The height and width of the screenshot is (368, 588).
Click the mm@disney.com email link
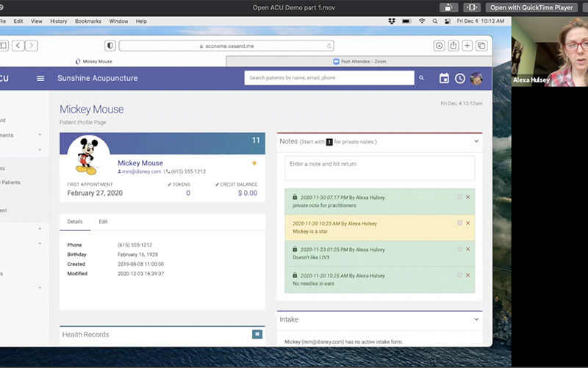(141, 171)
